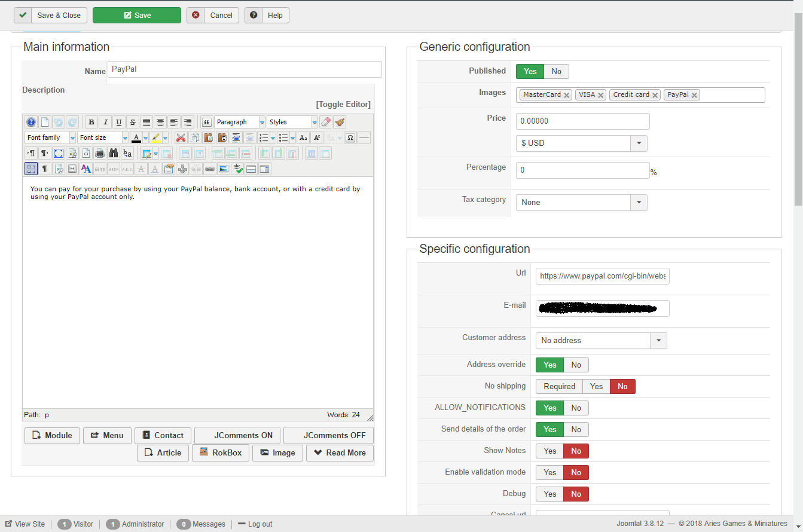The height and width of the screenshot is (532, 803).
Task: Click View Site in the bottom bar
Action: [x=25, y=524]
